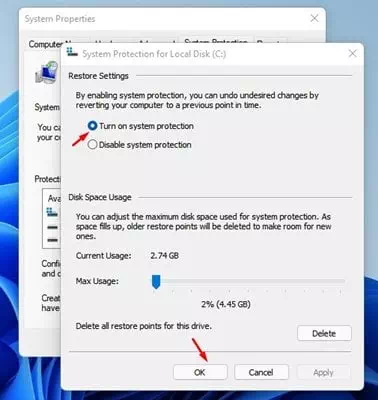
Task: Close the System Properties window
Action: [314, 18]
